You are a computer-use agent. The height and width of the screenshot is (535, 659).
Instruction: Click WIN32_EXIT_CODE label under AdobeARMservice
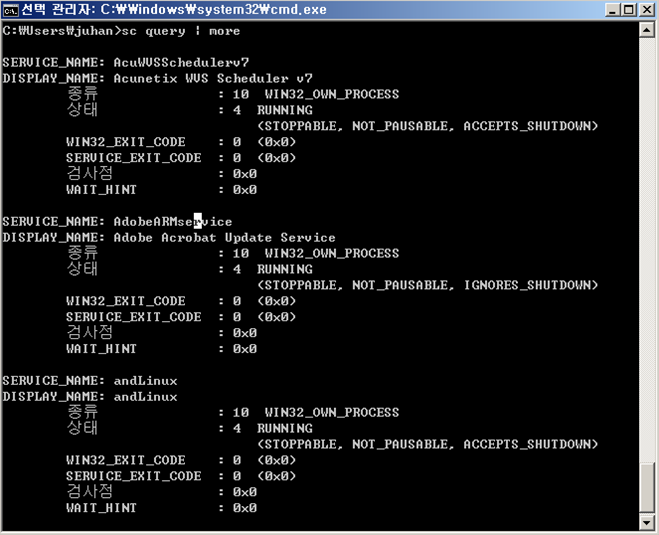click(x=126, y=301)
